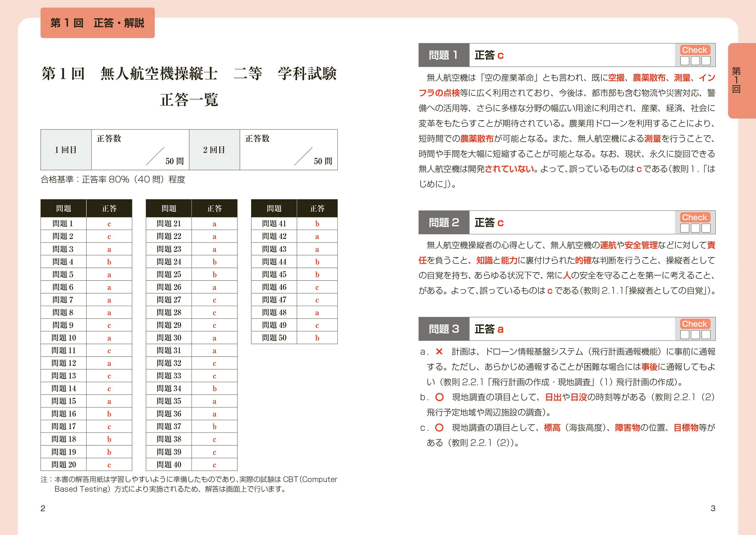Click the red answer b for 問題 50
Image resolution: width=756 pixels, height=535 pixels.
(x=317, y=338)
